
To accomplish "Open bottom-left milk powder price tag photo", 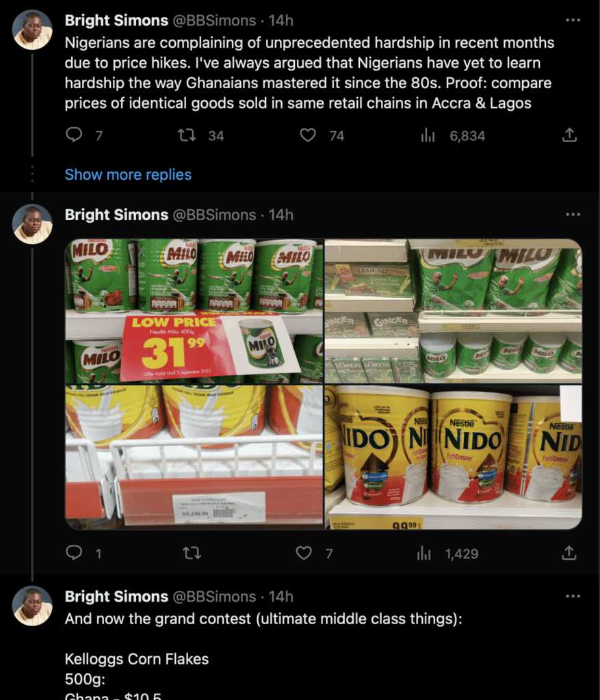I will 194,457.
